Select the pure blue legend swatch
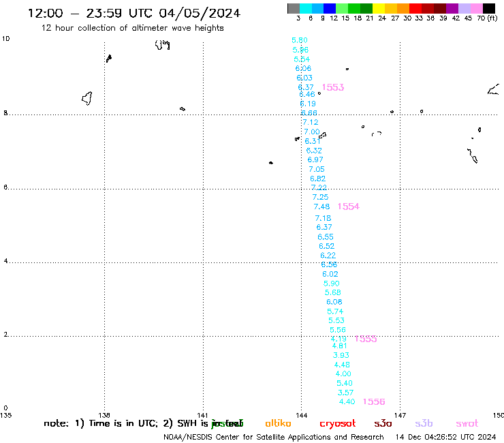504x443 pixels. [330, 8]
